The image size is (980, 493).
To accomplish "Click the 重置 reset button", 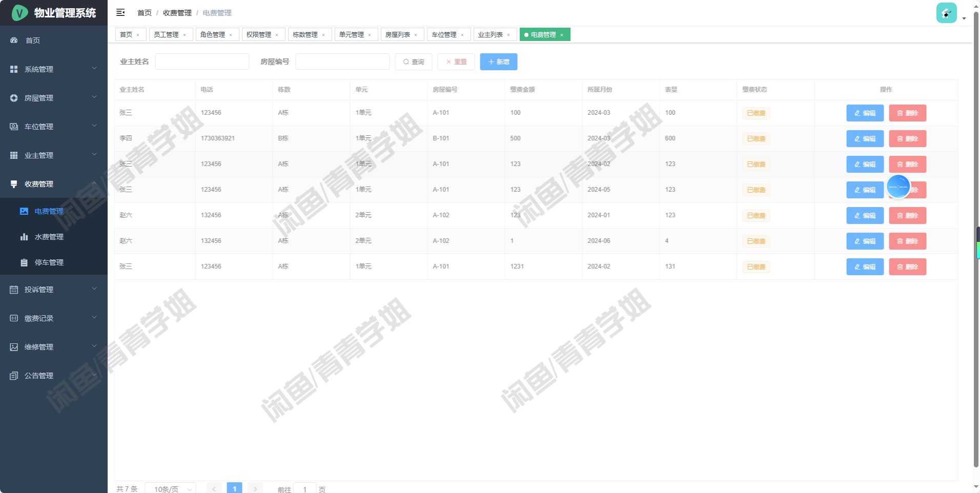I will click(456, 62).
